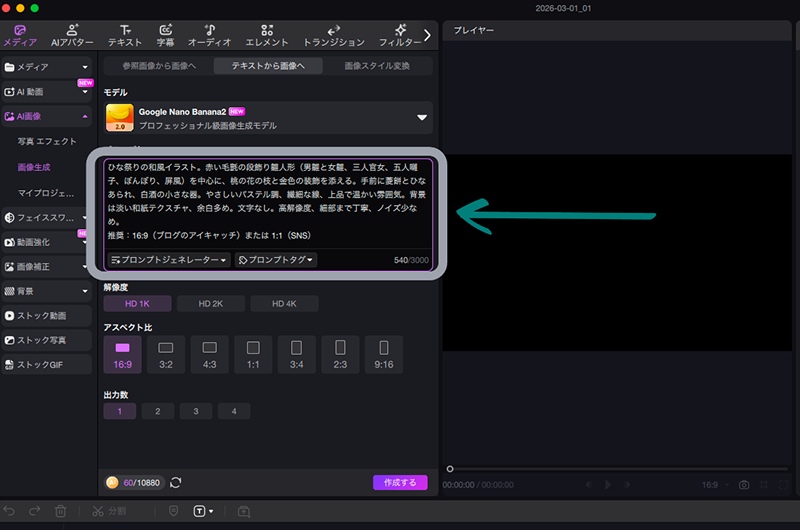Click the credits refresh icon
Viewport: 800px width, 530px height.
pyautogui.click(x=176, y=483)
